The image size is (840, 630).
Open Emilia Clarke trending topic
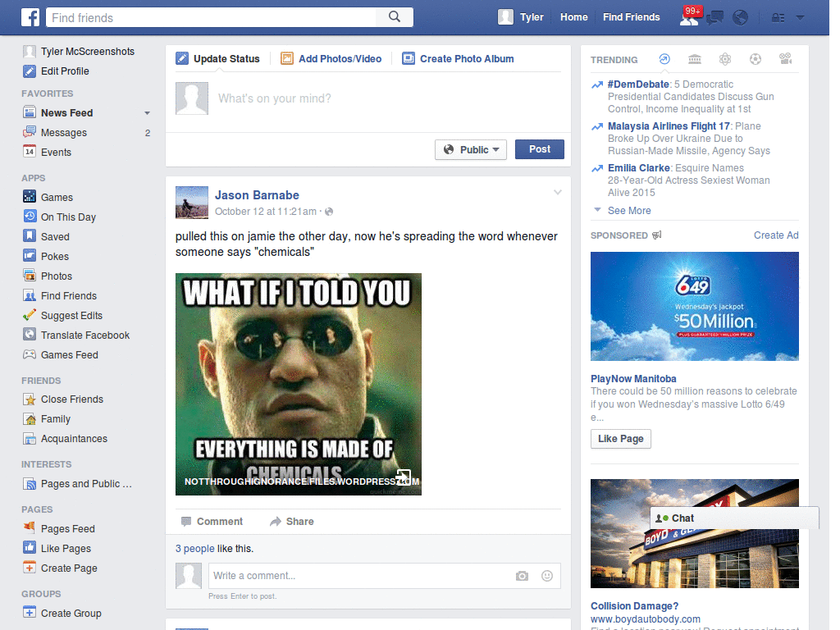point(638,167)
